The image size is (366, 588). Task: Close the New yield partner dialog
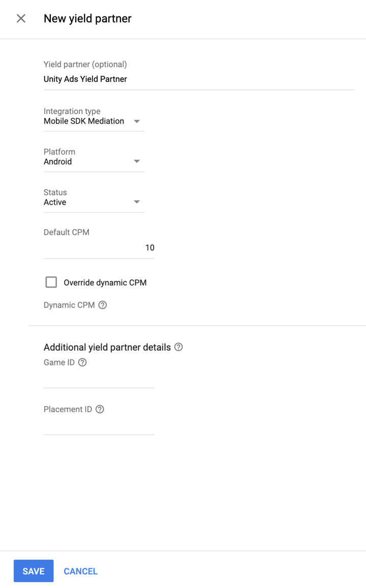[x=20, y=18]
